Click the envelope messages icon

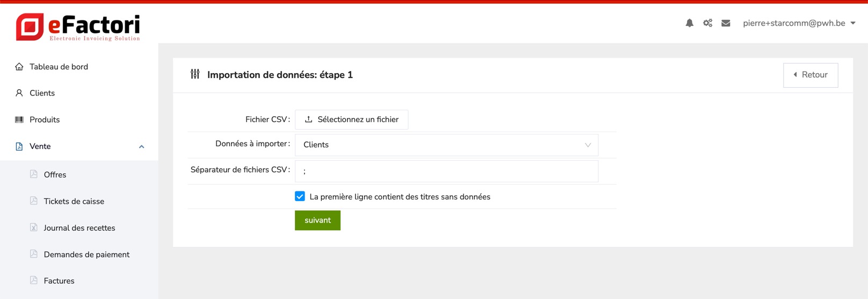click(726, 23)
